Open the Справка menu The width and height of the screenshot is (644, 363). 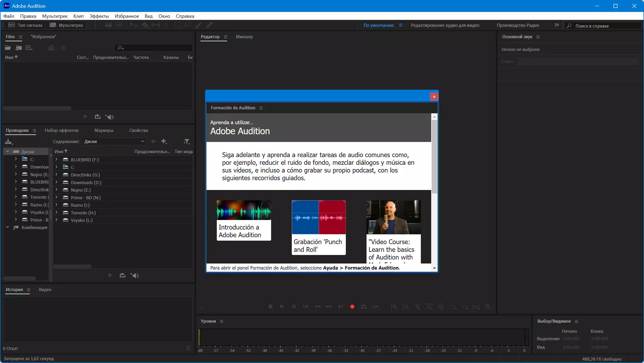(x=185, y=16)
